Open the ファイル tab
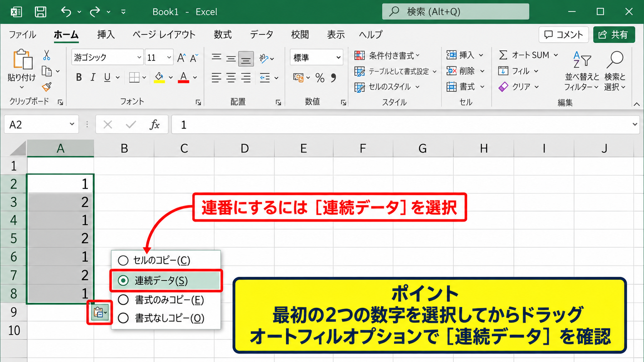Screen dimensions: 644x362 click(x=22, y=35)
